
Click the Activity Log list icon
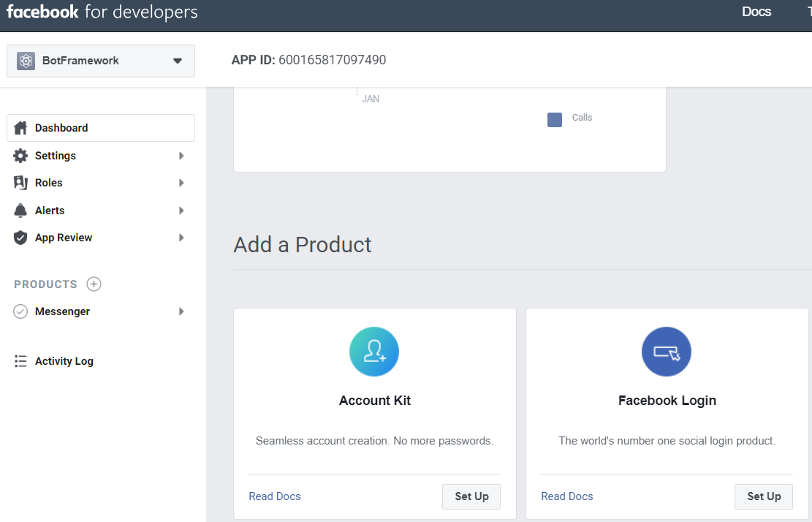point(20,361)
